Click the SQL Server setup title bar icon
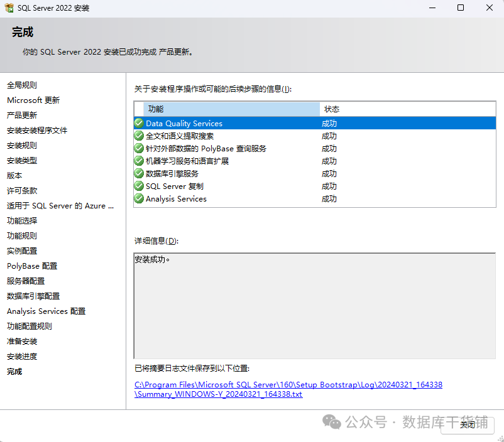This screenshot has width=504, height=442. pyautogui.click(x=9, y=8)
